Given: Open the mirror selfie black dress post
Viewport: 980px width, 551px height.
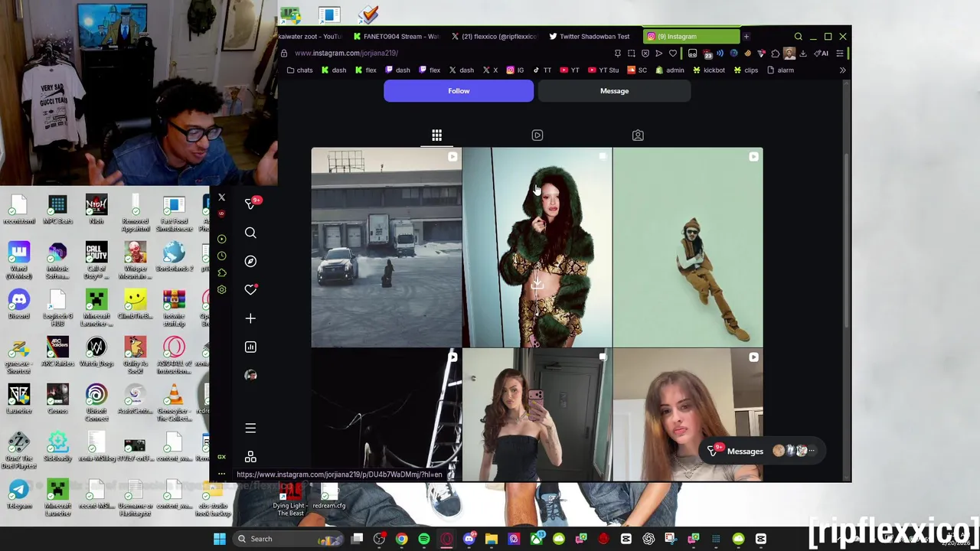Looking at the screenshot, I should [x=537, y=415].
